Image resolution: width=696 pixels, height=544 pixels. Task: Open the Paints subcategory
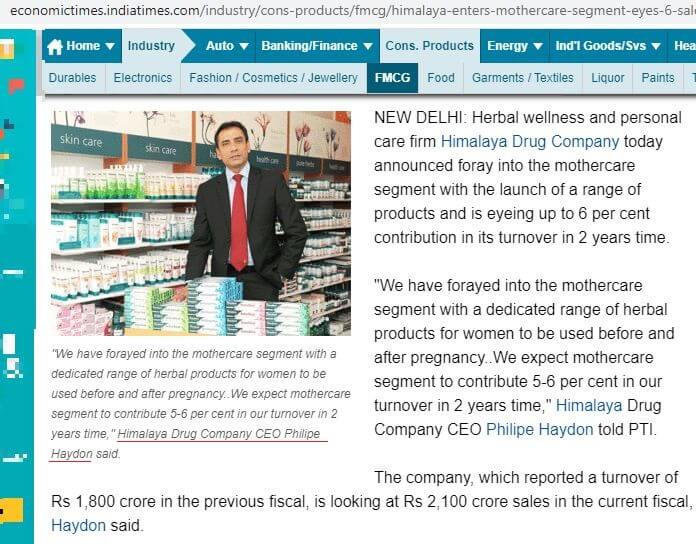(x=658, y=78)
